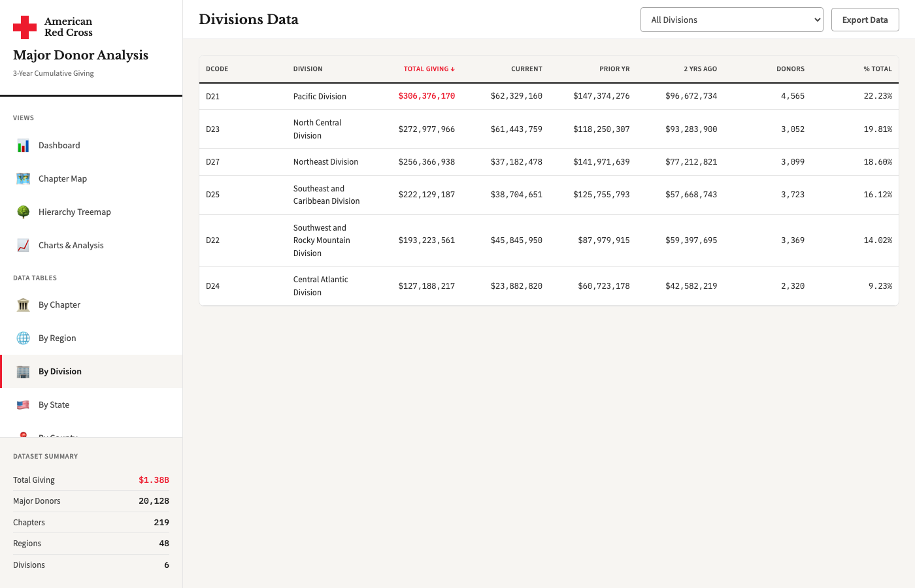Click donors count 4,565
Screen dimensions: 915x588
click(793, 96)
